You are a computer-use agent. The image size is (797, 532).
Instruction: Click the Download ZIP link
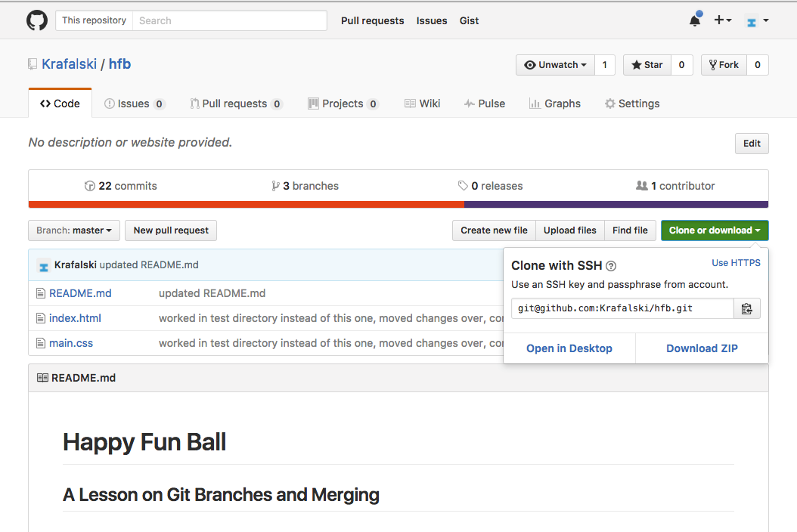pos(702,348)
